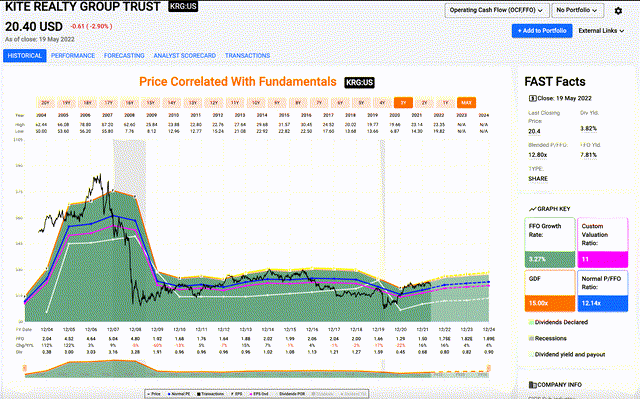Open the Operating Cash Flow (OCF,FFO) dropdown
The width and height of the screenshot is (640, 399).
[x=496, y=10]
